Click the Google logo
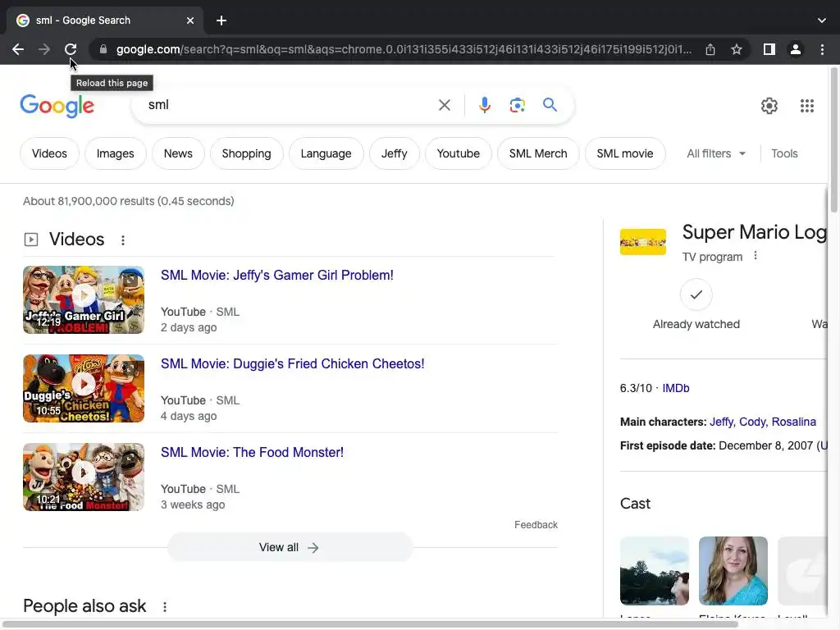 [57, 106]
